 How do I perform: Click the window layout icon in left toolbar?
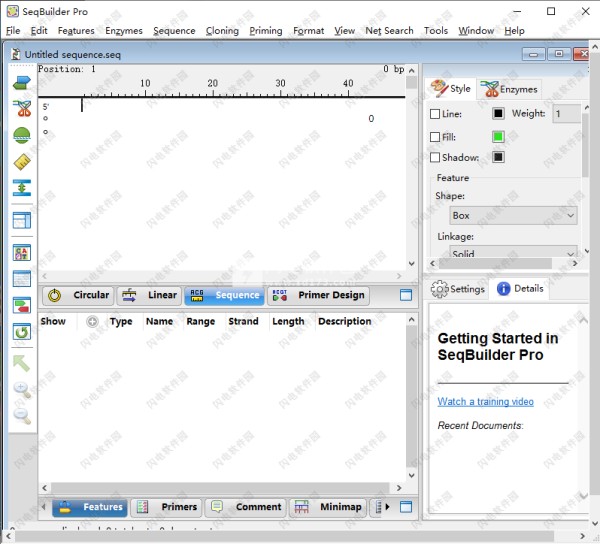click(x=22, y=220)
